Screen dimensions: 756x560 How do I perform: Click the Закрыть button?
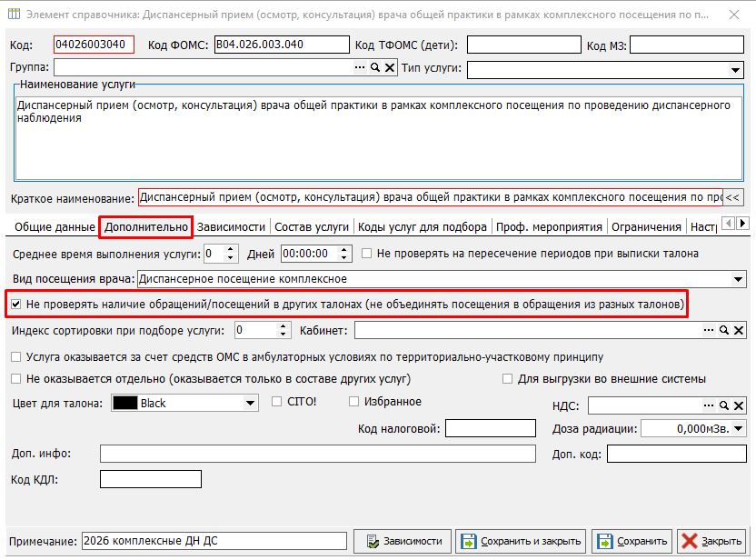pyautogui.click(x=711, y=541)
